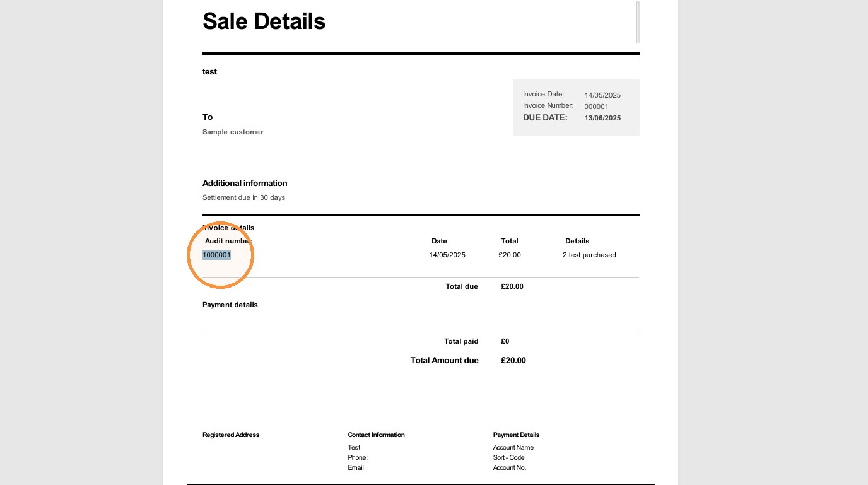The height and width of the screenshot is (485, 868).
Task: Click the Date column header
Action: pos(439,241)
